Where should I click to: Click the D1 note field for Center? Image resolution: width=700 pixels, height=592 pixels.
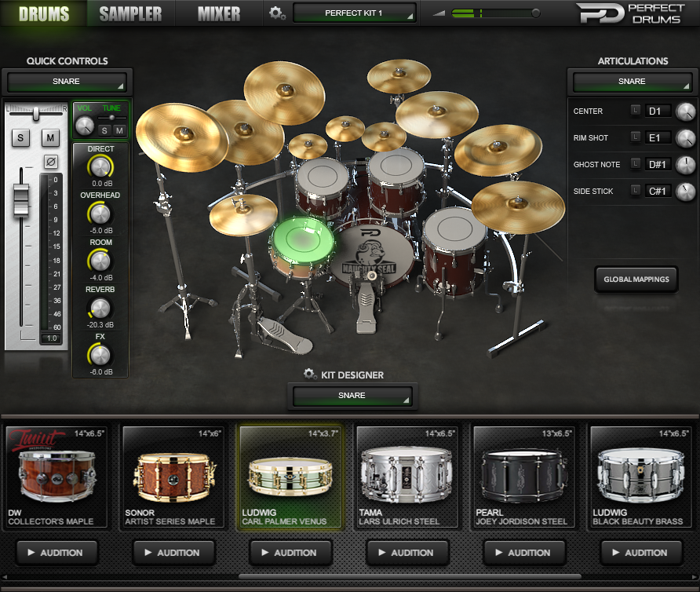[658, 111]
